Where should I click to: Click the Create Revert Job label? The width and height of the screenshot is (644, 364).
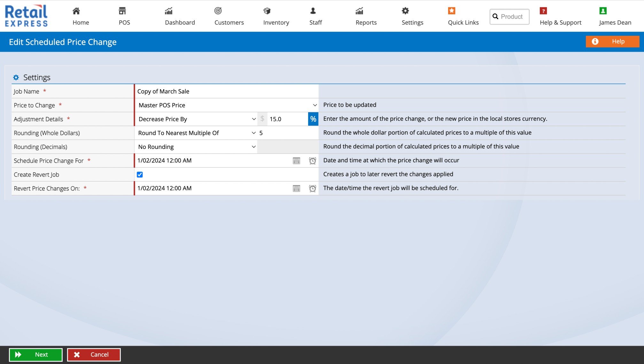36,175
